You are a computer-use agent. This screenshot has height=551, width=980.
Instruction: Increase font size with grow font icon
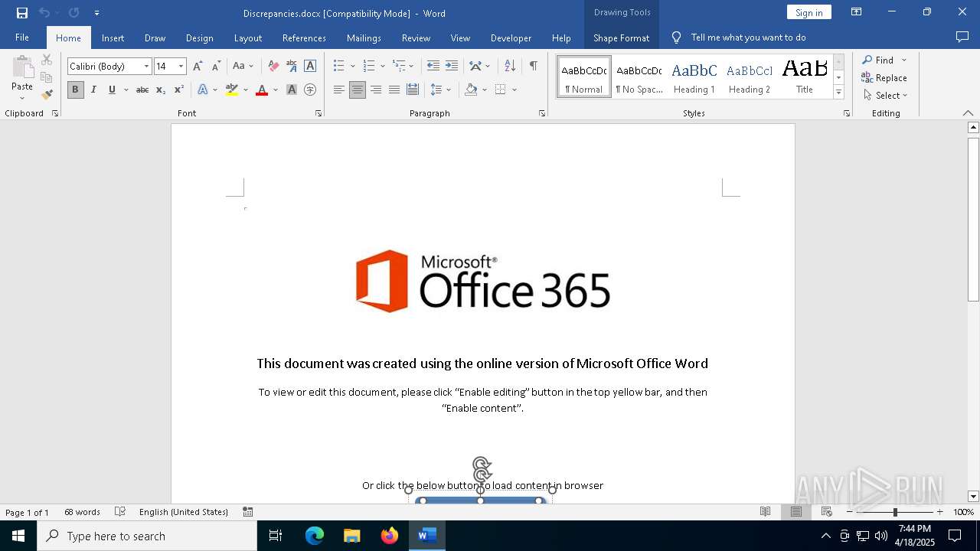point(198,67)
